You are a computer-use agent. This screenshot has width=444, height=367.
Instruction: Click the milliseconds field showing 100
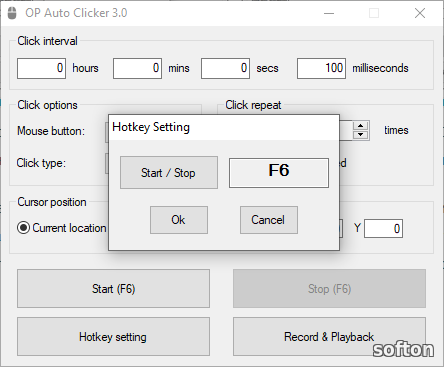tap(321, 68)
